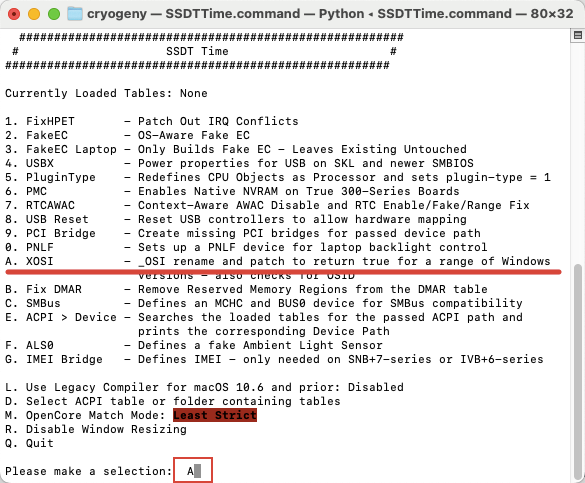Click the yellow minimize window button

point(34,14)
